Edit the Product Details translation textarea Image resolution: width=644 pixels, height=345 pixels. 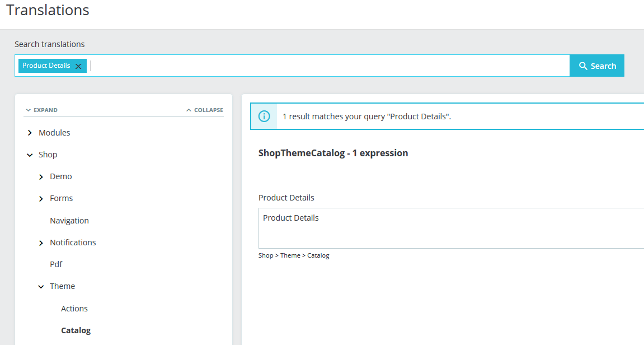pyautogui.click(x=448, y=228)
